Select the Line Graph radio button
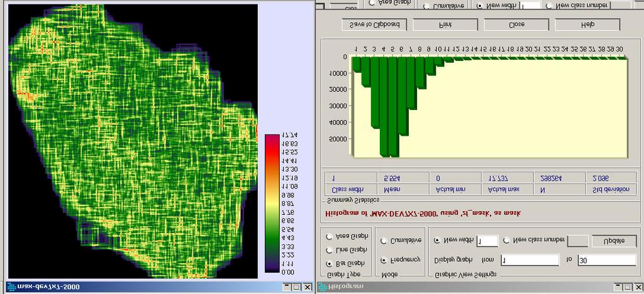This screenshot has width=644, height=294. point(329,250)
